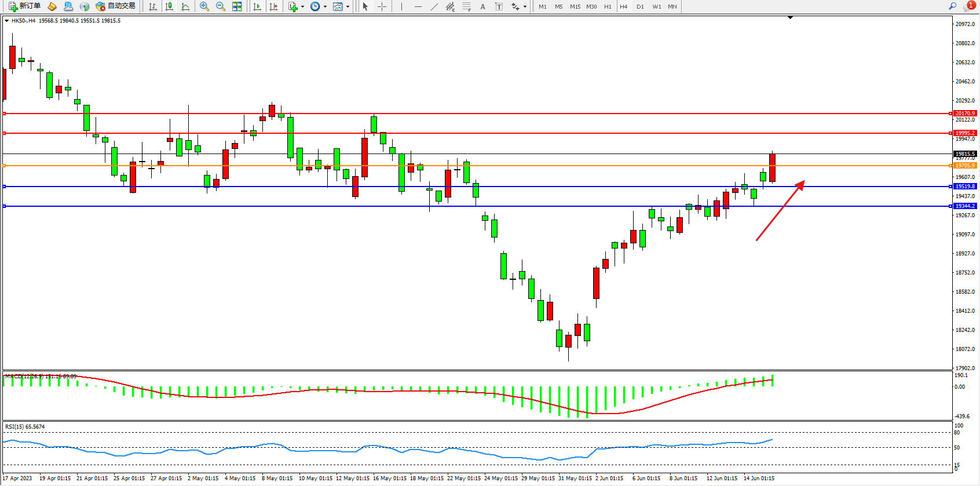This screenshot has width=980, height=486.
Task: Select the line chart icon
Action: pyautogui.click(x=185, y=6)
